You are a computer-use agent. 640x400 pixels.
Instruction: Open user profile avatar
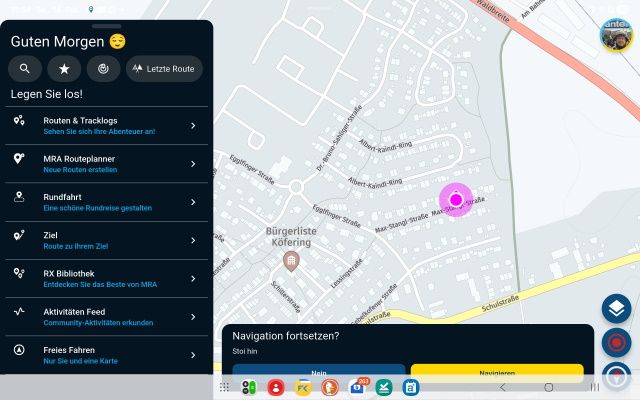[615, 34]
